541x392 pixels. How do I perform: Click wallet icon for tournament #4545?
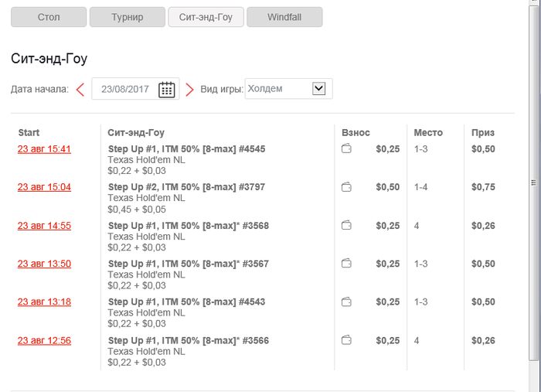(x=347, y=149)
